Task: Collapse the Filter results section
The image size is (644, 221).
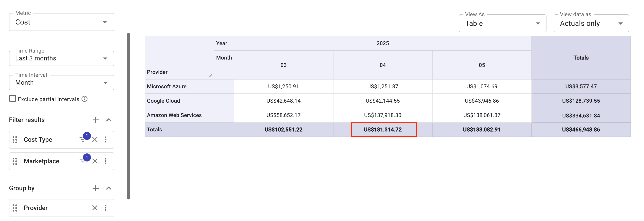Action: [x=109, y=120]
